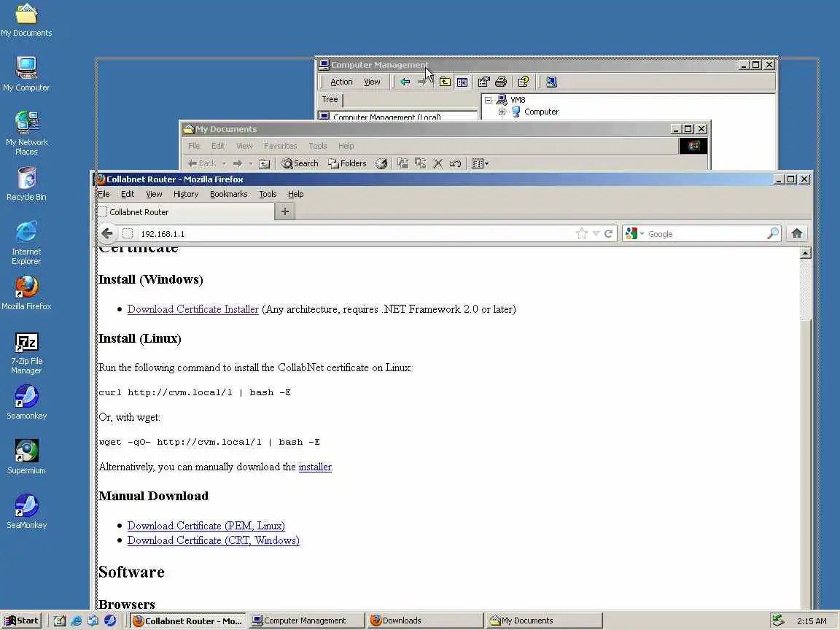The width and height of the screenshot is (840, 630).
Task: Click the 192.168.1.1 address field
Action: click(x=354, y=234)
